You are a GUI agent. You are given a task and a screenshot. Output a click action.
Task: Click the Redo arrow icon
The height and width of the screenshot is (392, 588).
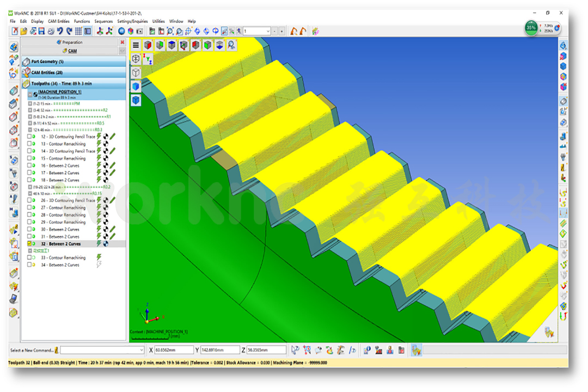point(69,31)
